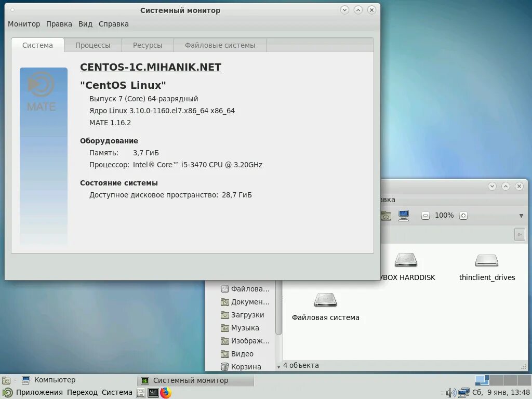
Task: Click the sidebar scroll-down arrow
Action: tap(278, 367)
